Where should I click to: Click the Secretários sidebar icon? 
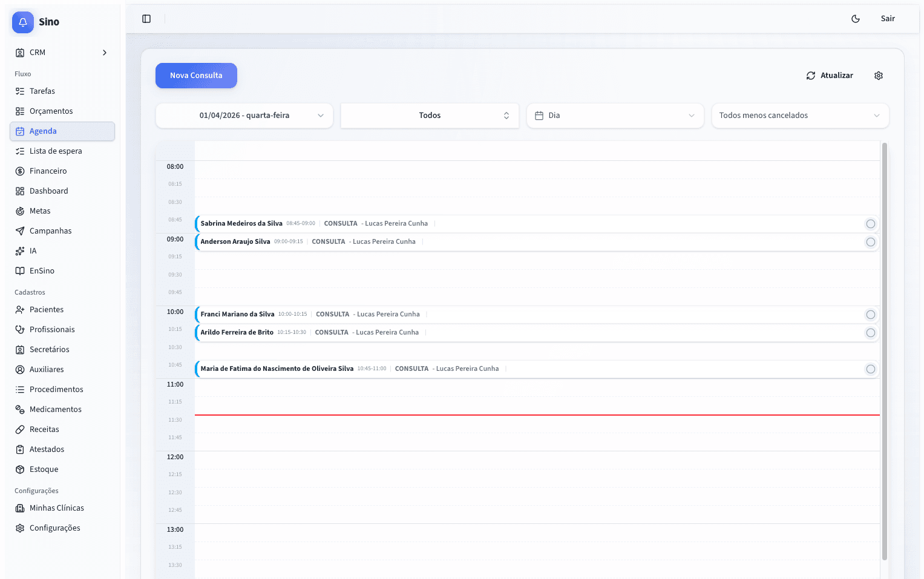[x=20, y=350]
